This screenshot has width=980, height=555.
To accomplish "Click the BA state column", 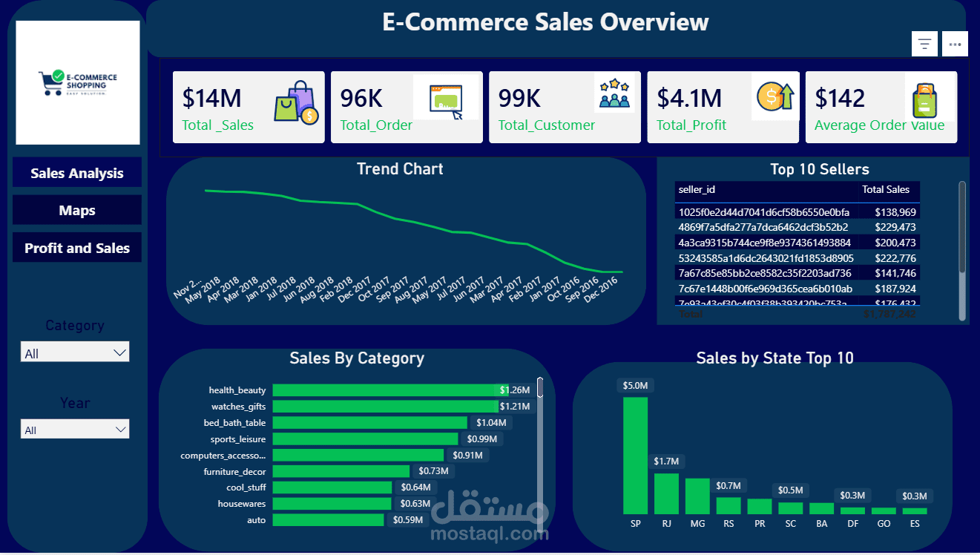I will pyautogui.click(x=821, y=509).
